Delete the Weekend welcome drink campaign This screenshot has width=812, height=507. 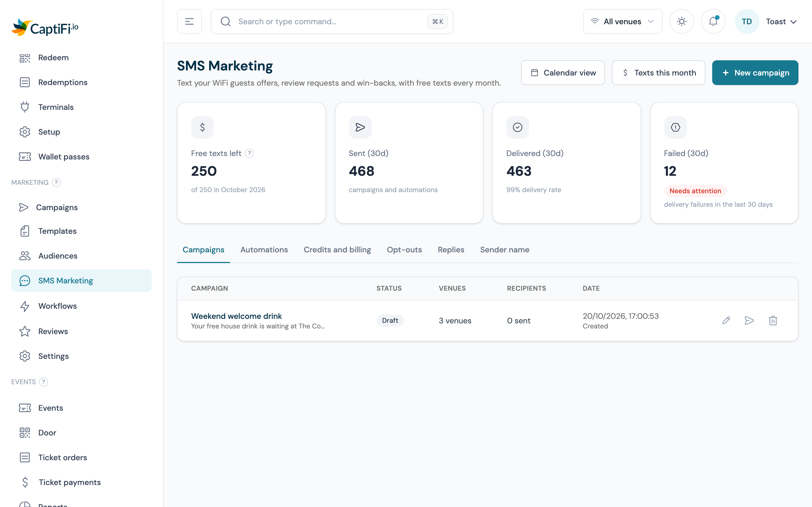(773, 321)
